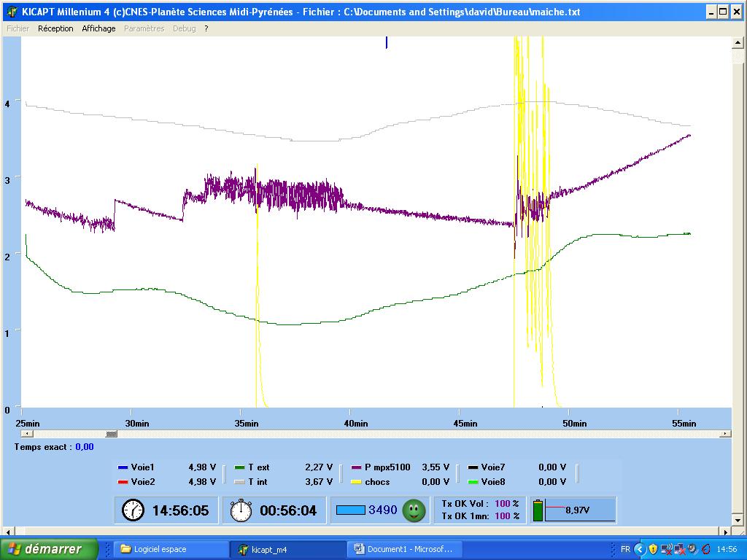Click the timeline scrollbar's right arrow
This screenshot has width=747, height=560.
coord(724,434)
